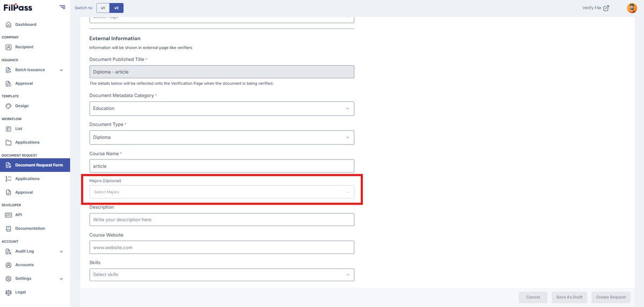The height and width of the screenshot is (307, 644).
Task: Expand the Batch Issuance submenu chevron
Action: click(61, 70)
